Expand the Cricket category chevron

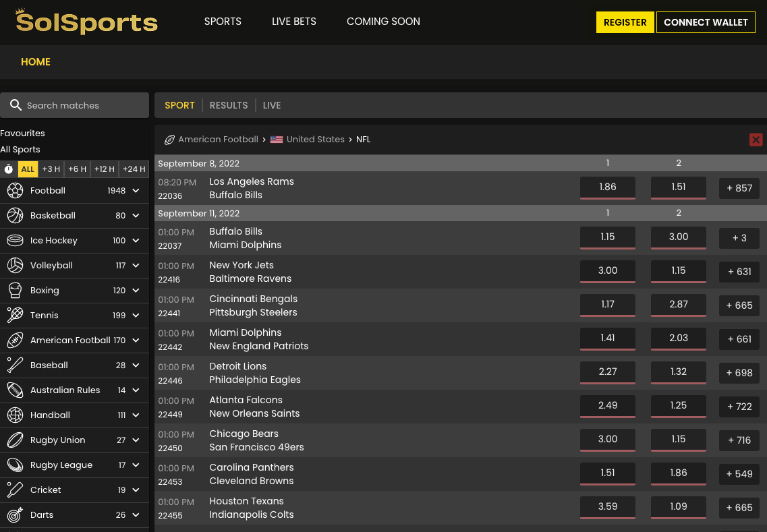(136, 490)
